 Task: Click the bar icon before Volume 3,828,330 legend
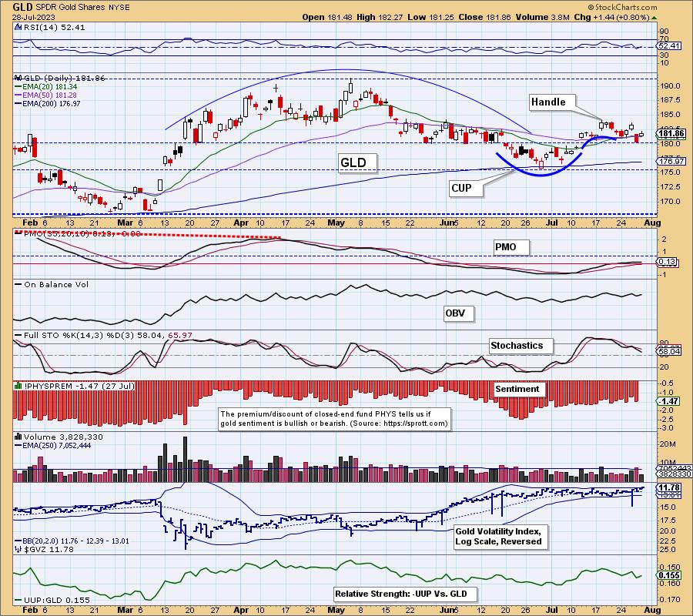tap(18, 437)
